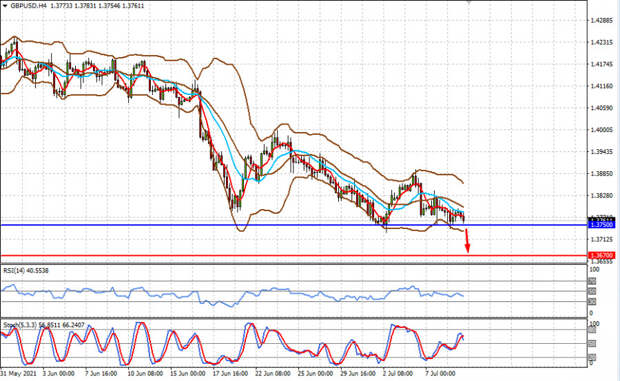Click 1.41745 on the price axis
Viewport: 620px width, 381px height.
coord(601,64)
